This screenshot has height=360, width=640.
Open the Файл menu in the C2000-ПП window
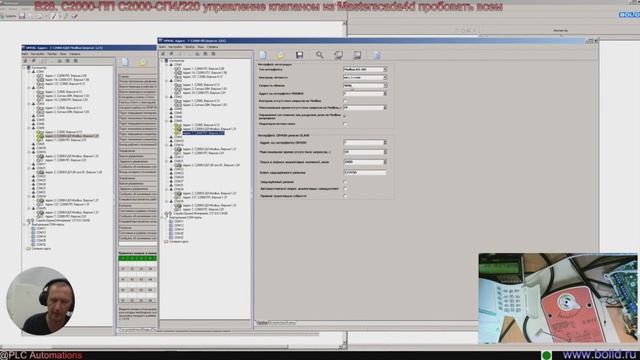[162, 47]
